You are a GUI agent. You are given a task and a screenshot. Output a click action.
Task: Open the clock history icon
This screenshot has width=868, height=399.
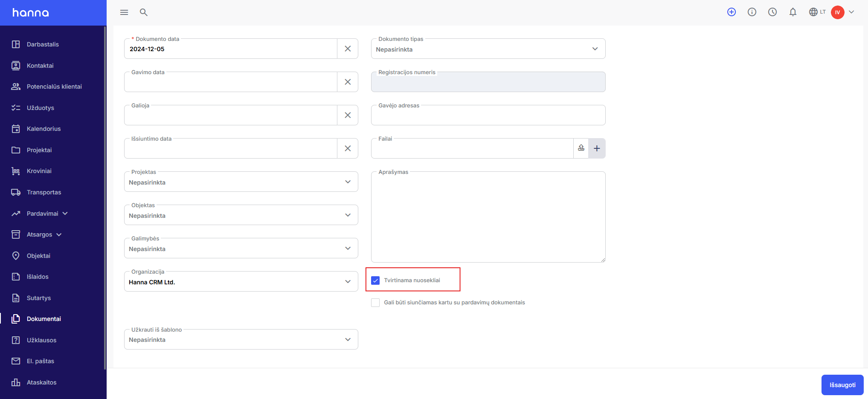click(x=772, y=12)
